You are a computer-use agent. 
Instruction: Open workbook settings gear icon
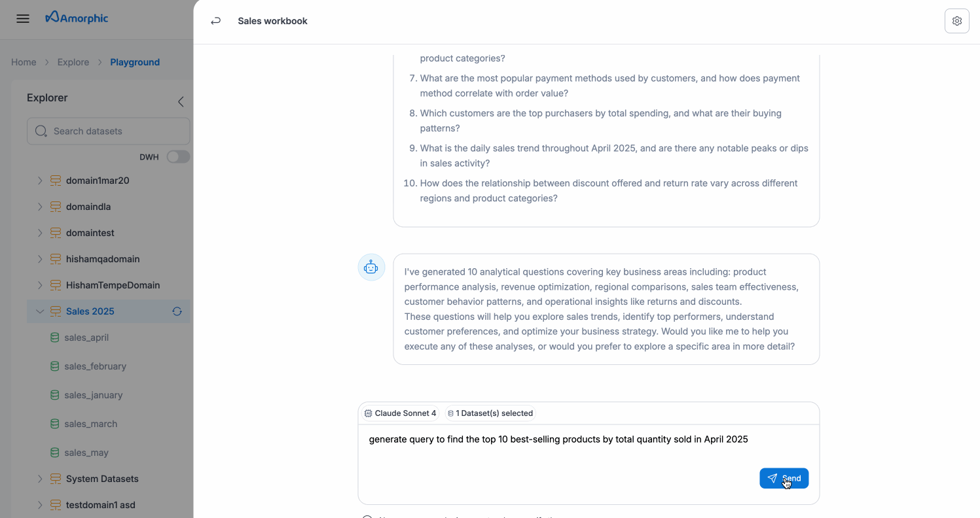(x=956, y=21)
